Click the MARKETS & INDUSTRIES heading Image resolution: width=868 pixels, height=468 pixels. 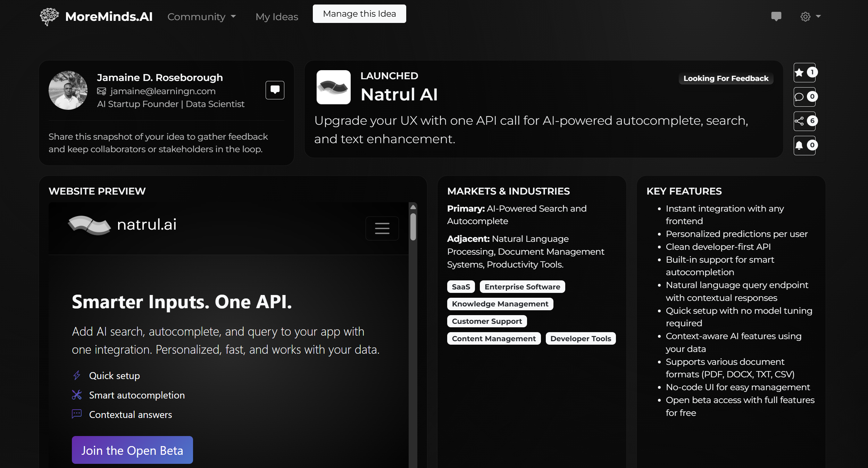508,191
